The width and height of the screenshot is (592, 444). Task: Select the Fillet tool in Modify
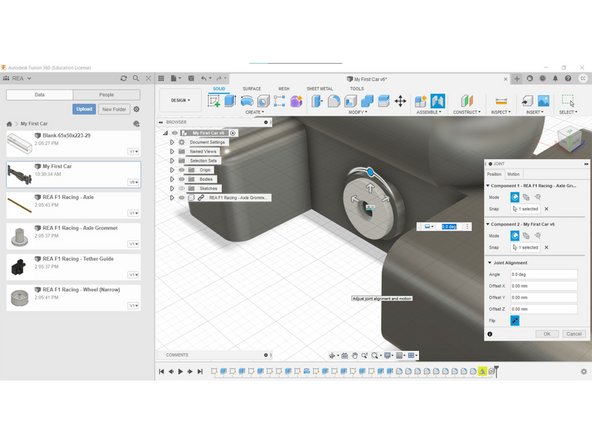click(334, 101)
